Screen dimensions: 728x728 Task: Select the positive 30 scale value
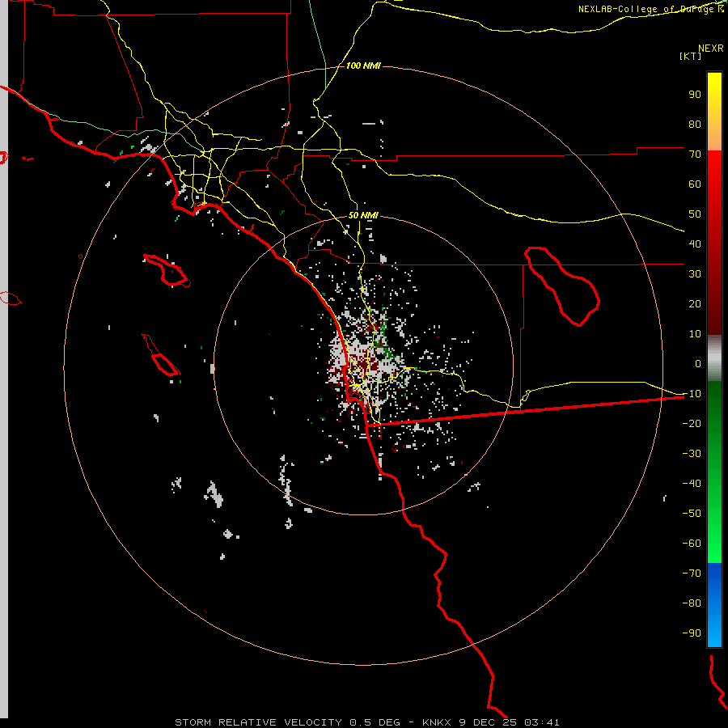pos(695,274)
